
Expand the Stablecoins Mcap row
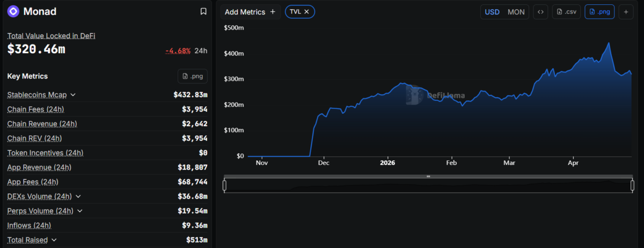pyautogui.click(x=73, y=95)
